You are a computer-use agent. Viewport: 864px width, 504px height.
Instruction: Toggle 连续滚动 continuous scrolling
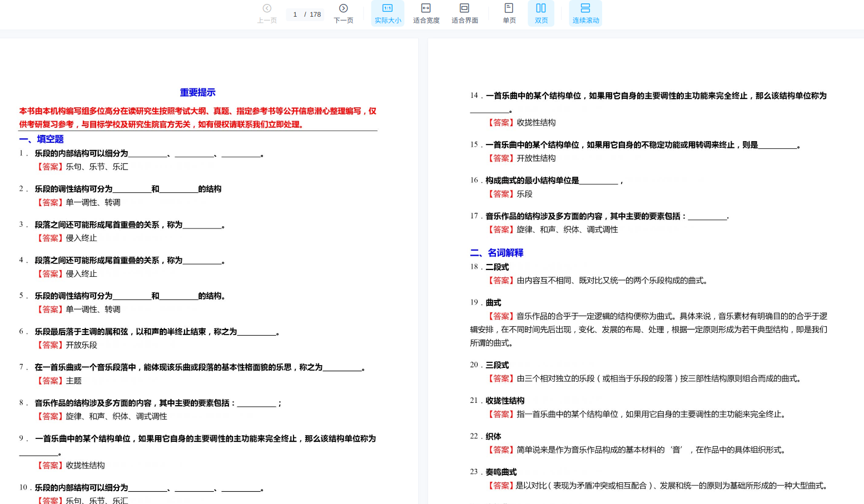tap(585, 13)
